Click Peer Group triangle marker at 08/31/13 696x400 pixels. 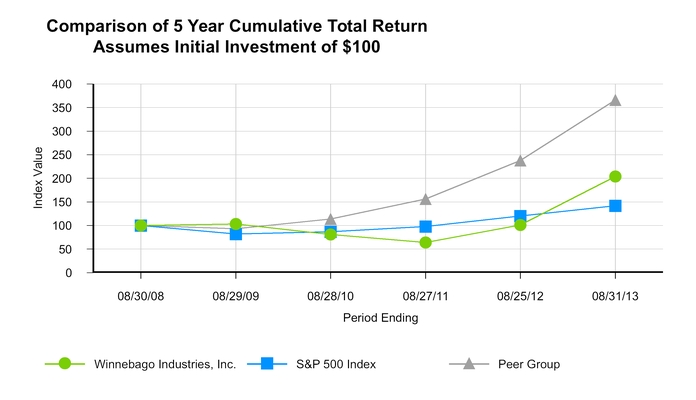pyautogui.click(x=615, y=100)
